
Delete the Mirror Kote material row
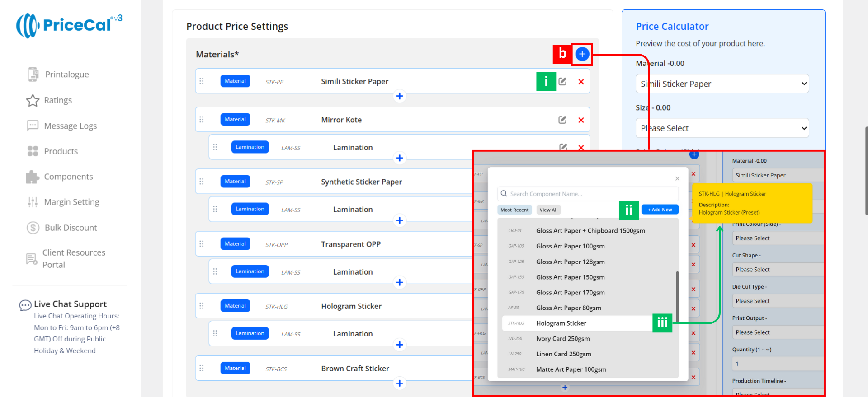581,120
